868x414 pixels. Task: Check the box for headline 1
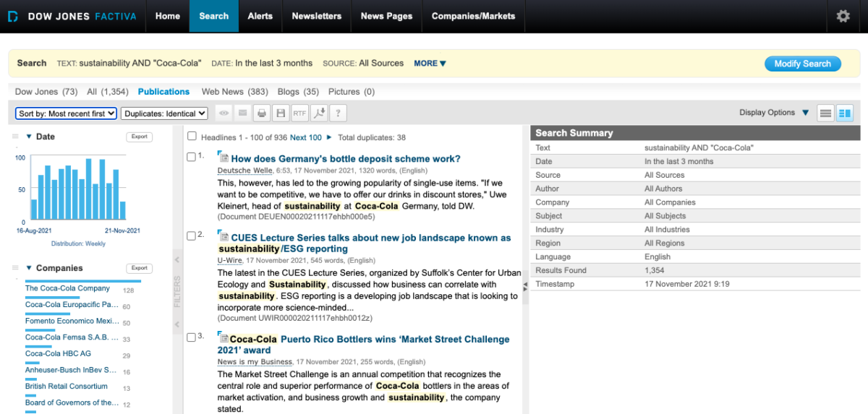[x=191, y=157]
